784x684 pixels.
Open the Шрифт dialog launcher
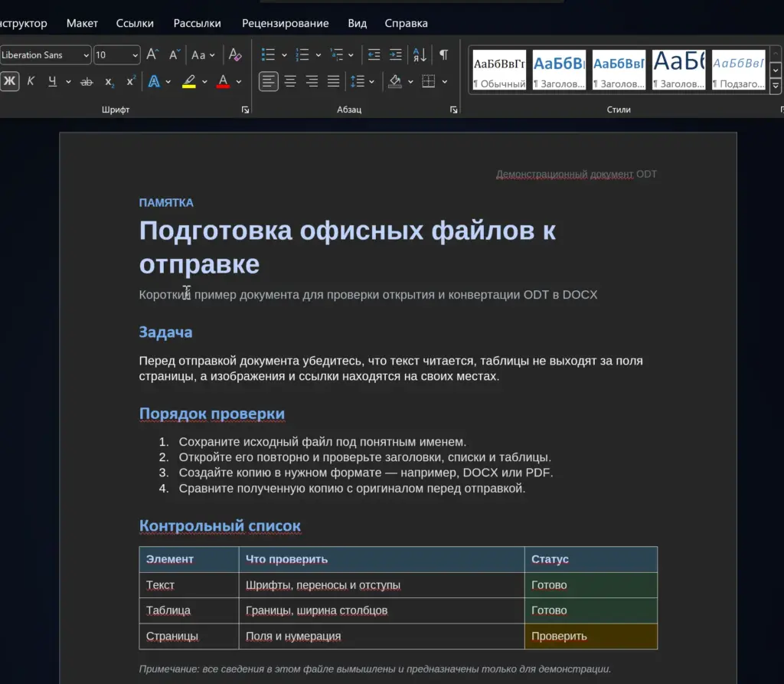point(245,110)
